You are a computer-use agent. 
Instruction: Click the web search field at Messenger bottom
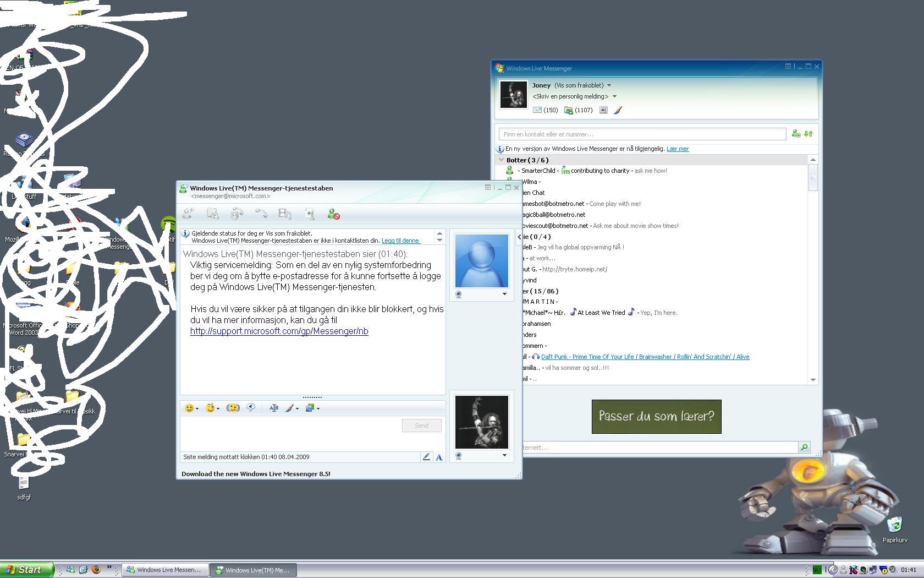click(x=660, y=448)
